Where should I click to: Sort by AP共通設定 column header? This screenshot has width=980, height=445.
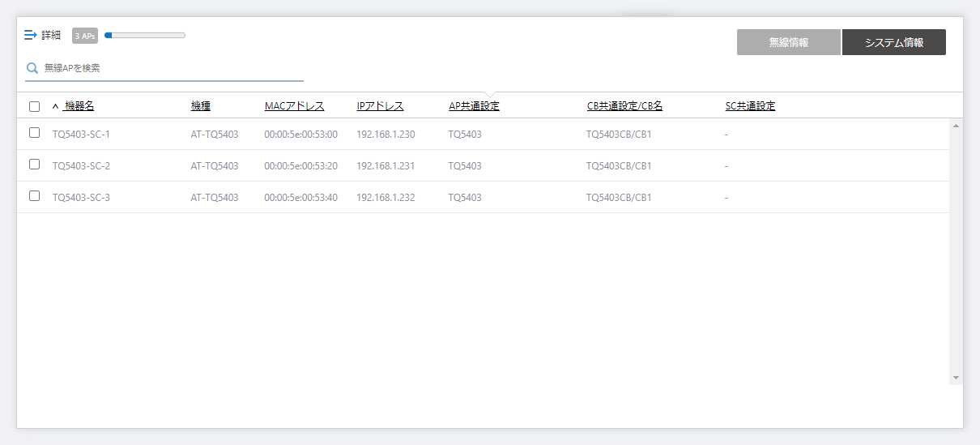pos(474,106)
